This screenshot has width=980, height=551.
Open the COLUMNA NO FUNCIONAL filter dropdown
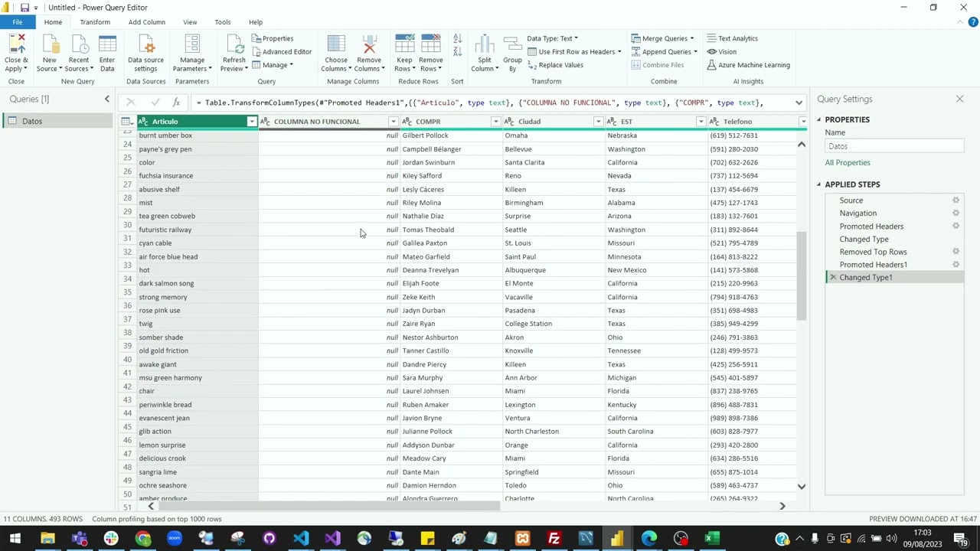click(393, 122)
